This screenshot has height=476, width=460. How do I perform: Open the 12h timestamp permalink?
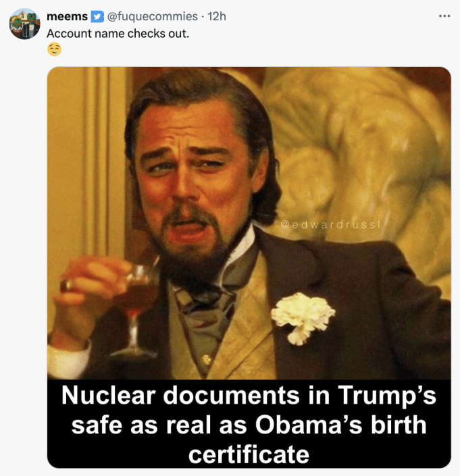point(218,16)
